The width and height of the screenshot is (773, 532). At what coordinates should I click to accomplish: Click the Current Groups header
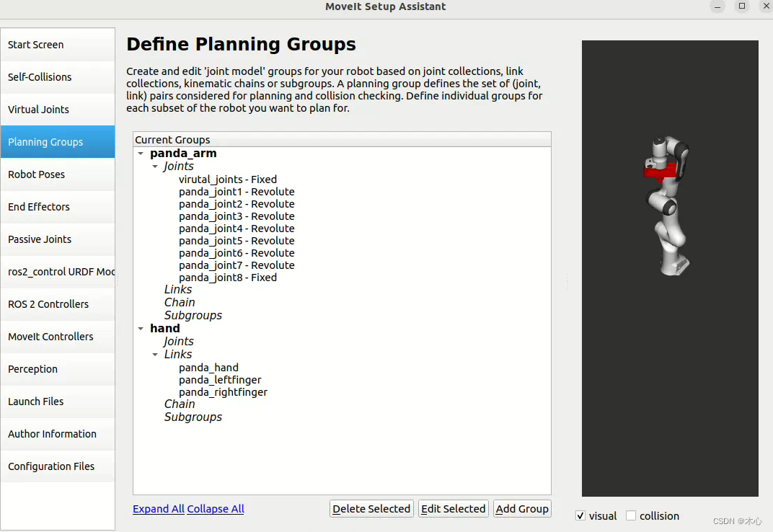click(x=342, y=140)
